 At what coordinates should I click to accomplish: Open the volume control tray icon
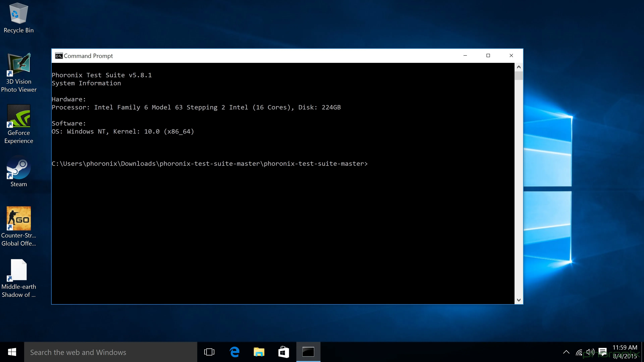point(590,352)
